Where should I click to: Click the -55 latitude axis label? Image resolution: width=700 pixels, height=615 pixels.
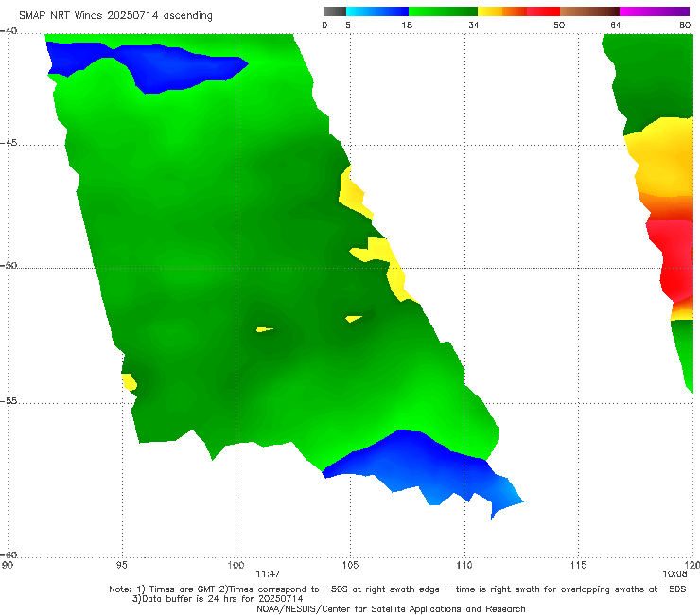click(9, 400)
